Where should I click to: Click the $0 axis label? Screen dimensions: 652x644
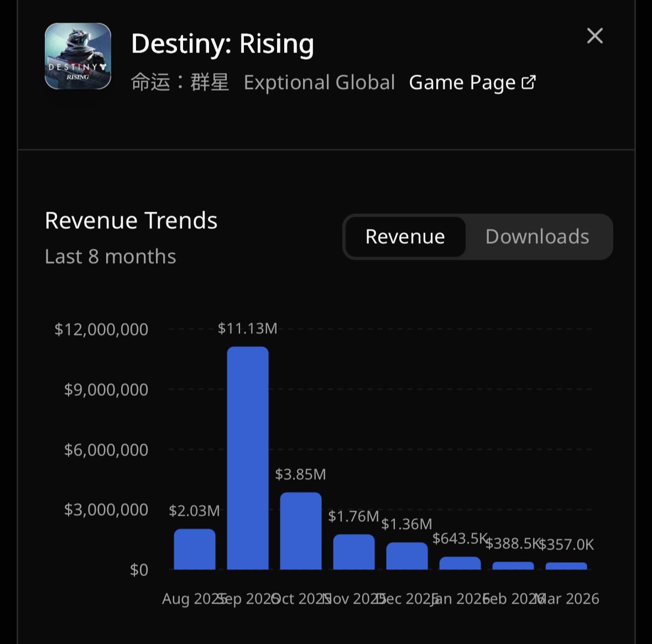click(139, 570)
